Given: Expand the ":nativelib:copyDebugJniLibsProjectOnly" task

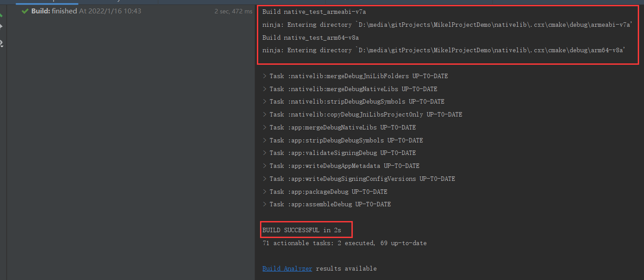Looking at the screenshot, I should [264, 114].
